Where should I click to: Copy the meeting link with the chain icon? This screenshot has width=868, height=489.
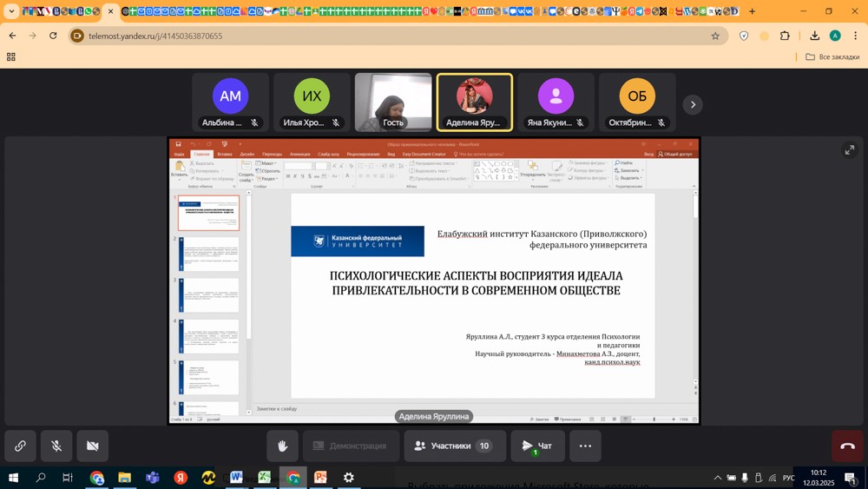[20, 446]
